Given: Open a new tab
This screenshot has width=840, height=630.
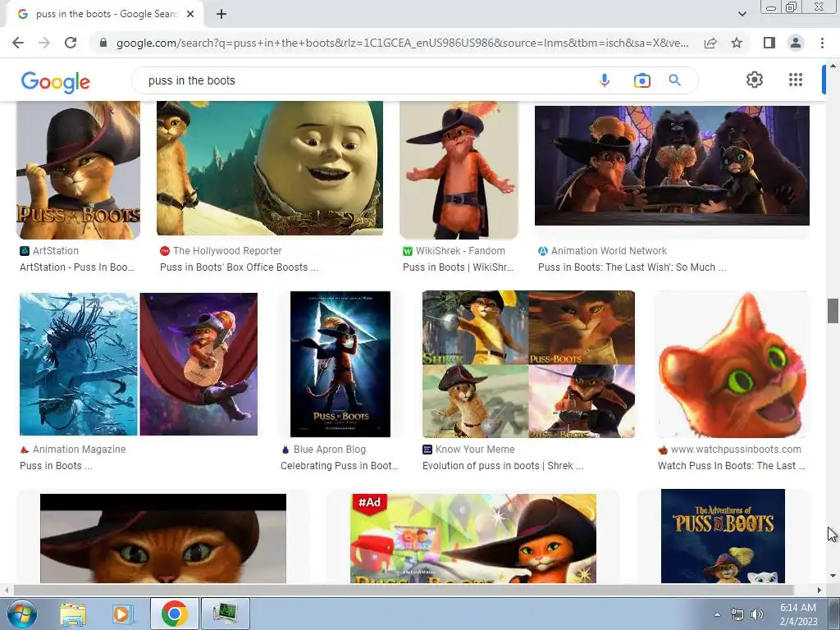Looking at the screenshot, I should 221,15.
